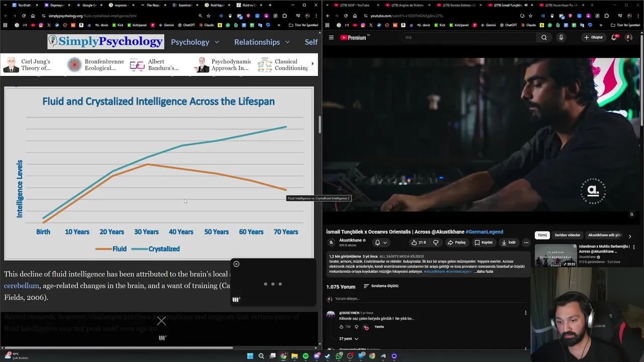Expand description with ...daha fazla
Viewport: 644px width, 362px height.
pos(484,271)
